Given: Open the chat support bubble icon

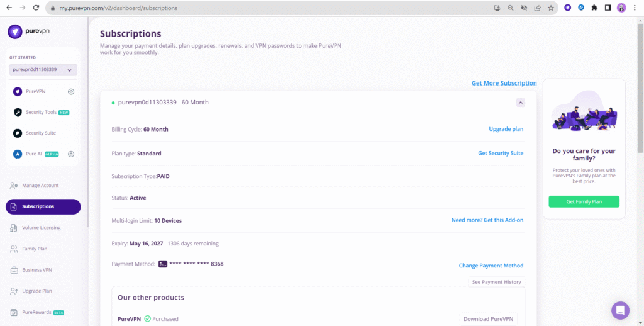Looking at the screenshot, I should point(620,310).
